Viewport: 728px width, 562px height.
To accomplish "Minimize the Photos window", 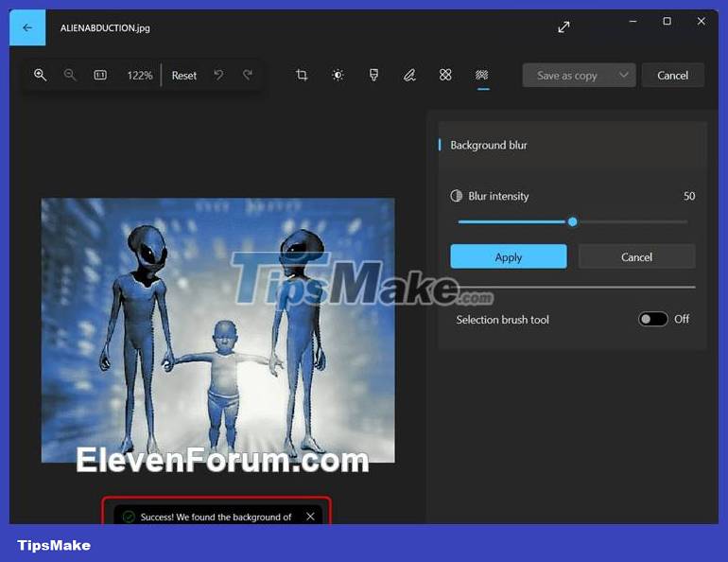I will [633, 22].
